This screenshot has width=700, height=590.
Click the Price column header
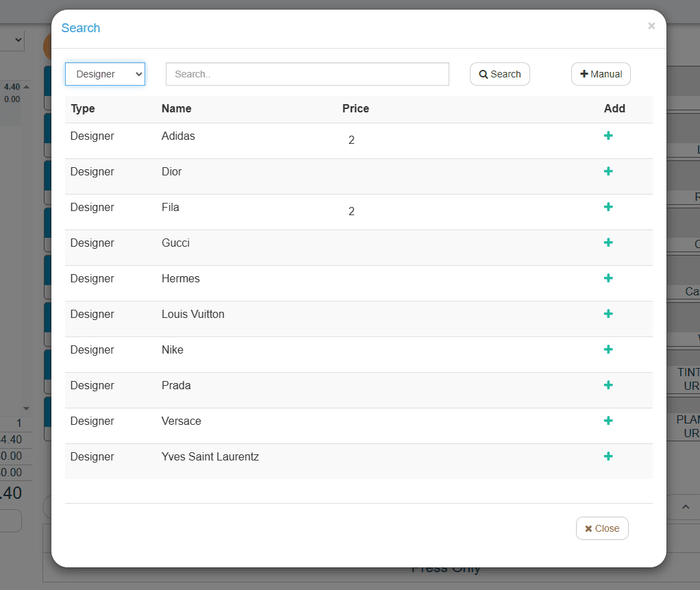click(355, 108)
